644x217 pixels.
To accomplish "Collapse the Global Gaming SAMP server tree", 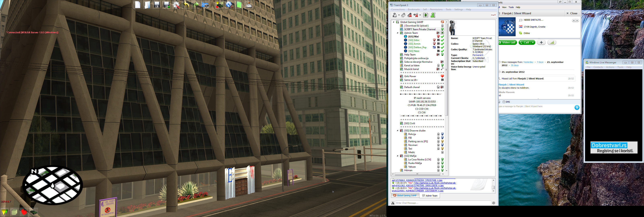I will coord(393,22).
